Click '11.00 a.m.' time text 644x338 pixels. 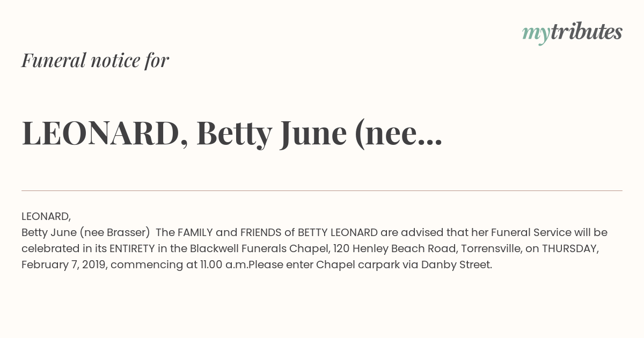223,264
